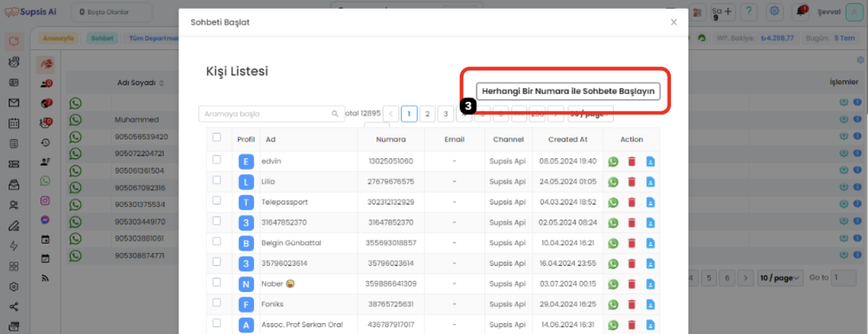Go to page 2 in contact list

[x=428, y=114]
